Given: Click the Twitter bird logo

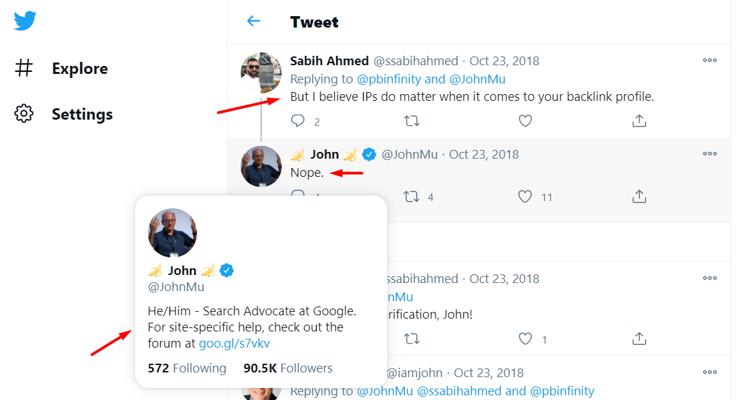Looking at the screenshot, I should pyautogui.click(x=27, y=20).
